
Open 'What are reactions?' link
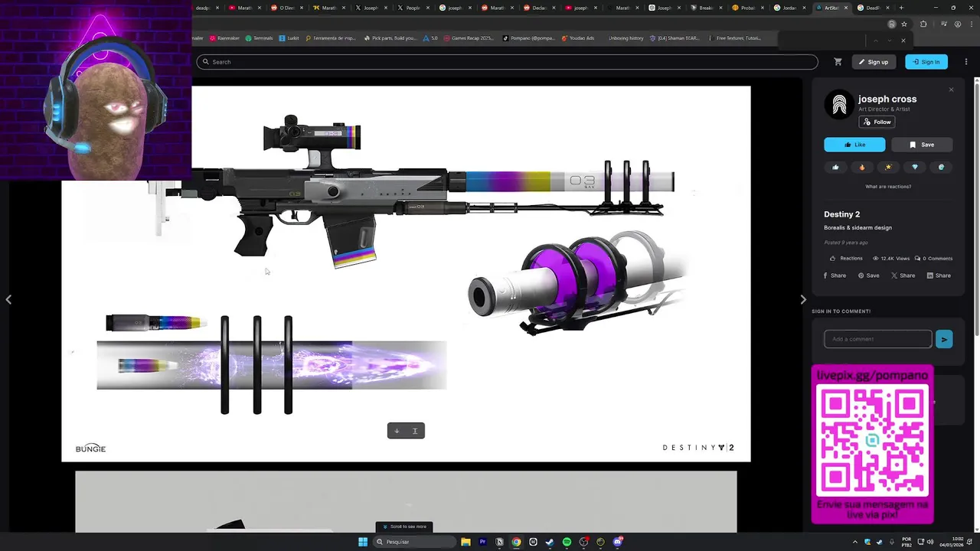pos(888,187)
